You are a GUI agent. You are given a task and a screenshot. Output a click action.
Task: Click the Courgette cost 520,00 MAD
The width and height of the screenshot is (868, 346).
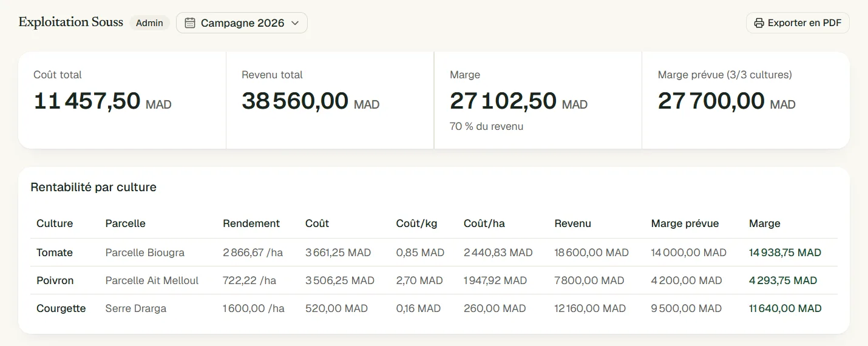[337, 308]
